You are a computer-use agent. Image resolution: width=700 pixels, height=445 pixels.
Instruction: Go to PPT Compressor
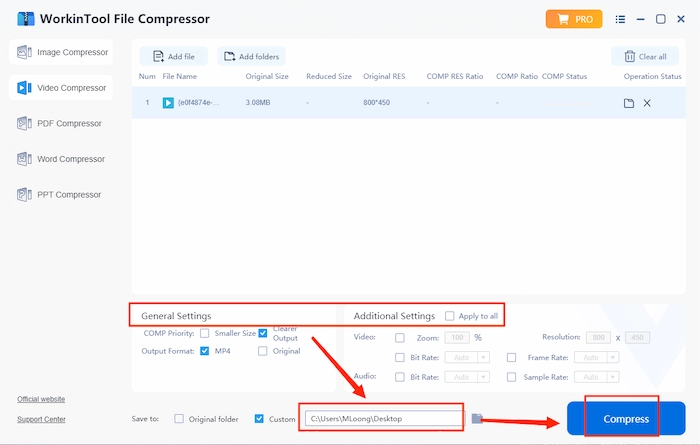click(61, 195)
